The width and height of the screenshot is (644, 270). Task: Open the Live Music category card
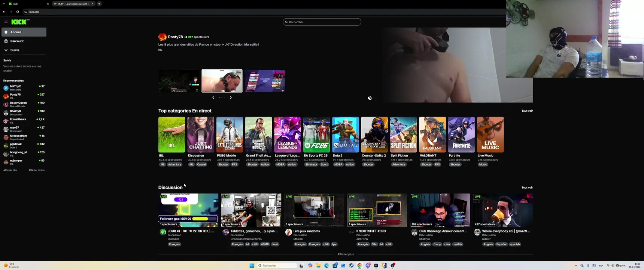[x=490, y=135]
